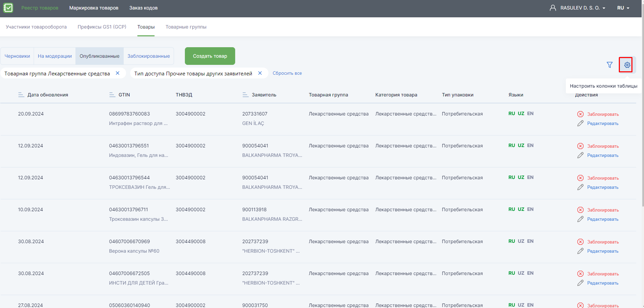The image size is (644, 308).
Task: Expand the RASULEV D. S. O. user dropdown
Action: [x=583, y=8]
